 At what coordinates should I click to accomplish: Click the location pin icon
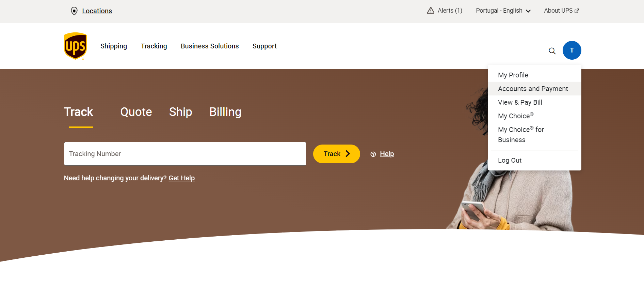(x=74, y=11)
